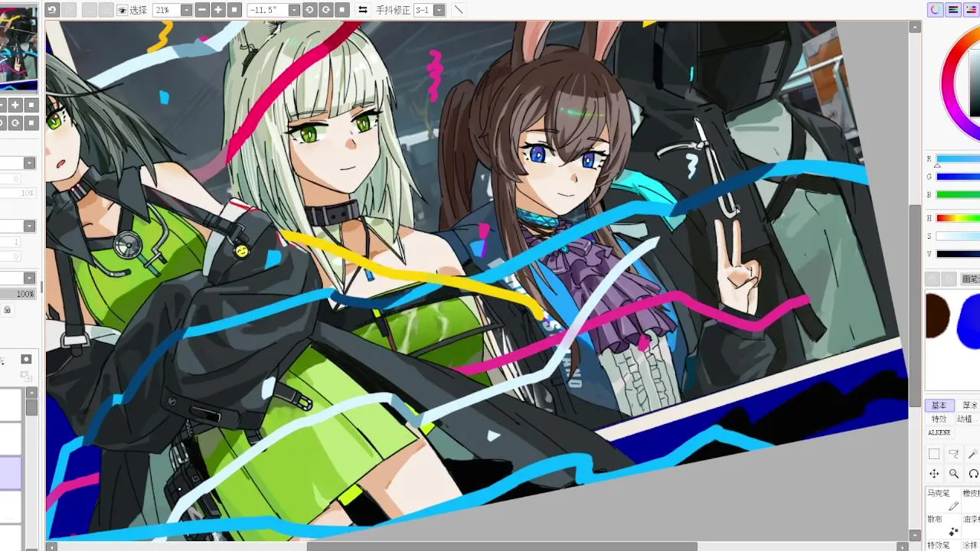This screenshot has height=551, width=980.
Task: Select the move tool
Action: (x=934, y=474)
